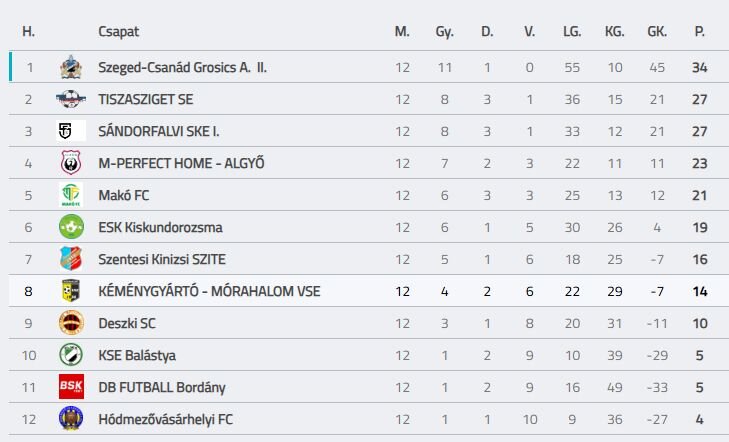
Task: Click the Deszki SC round logo
Action: (71, 323)
